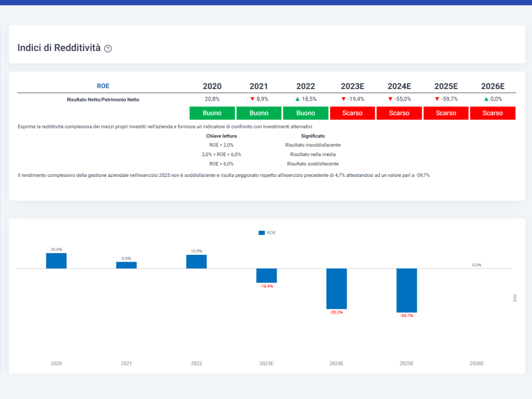Click the green Buono badge under 2020

click(x=212, y=113)
